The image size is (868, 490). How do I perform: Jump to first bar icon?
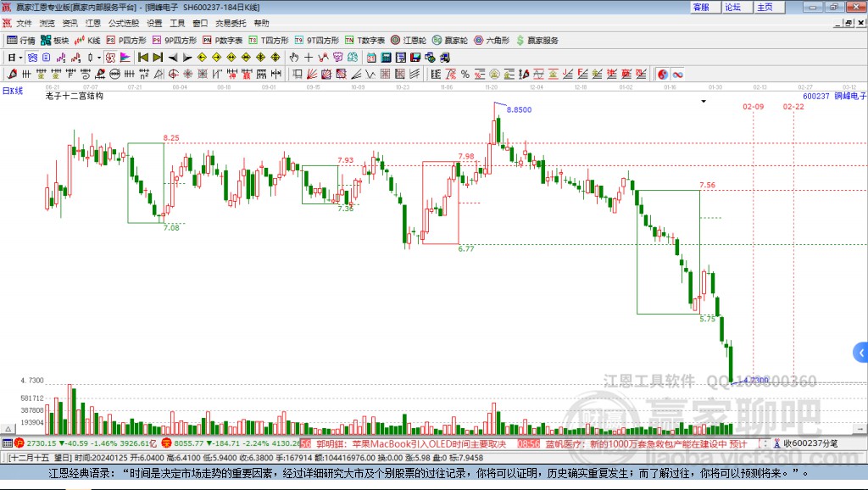click(142, 58)
